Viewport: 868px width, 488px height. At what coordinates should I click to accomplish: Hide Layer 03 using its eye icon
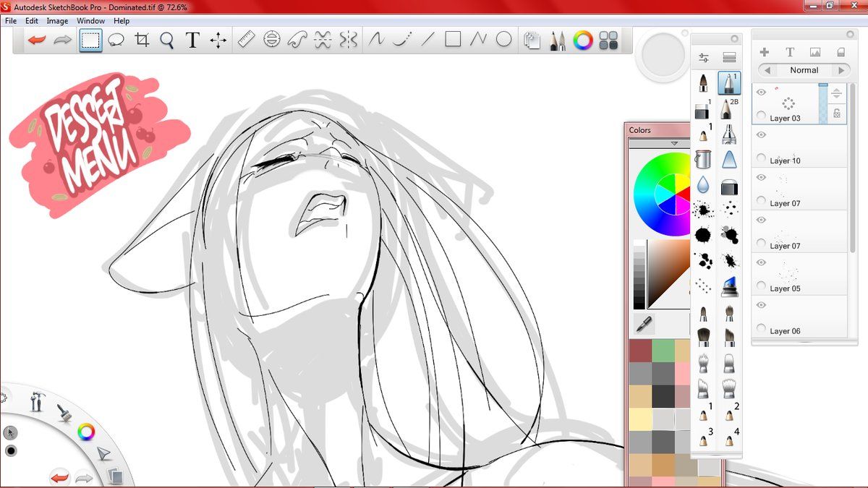(x=761, y=92)
